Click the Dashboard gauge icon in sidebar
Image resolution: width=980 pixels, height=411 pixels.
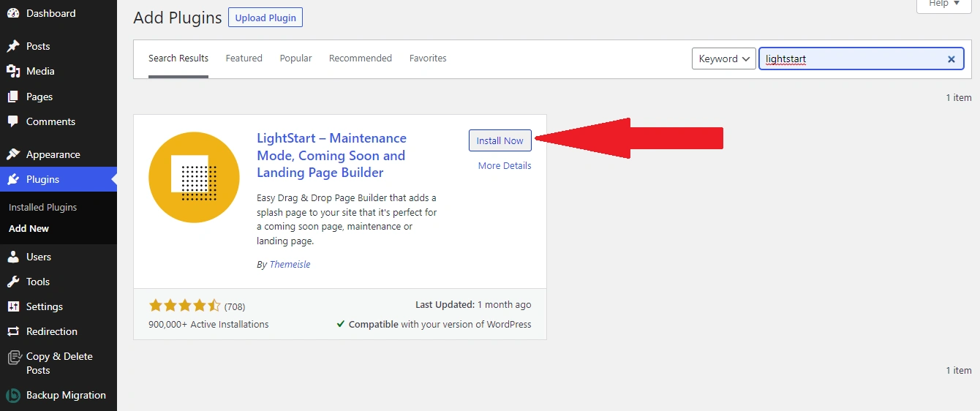(x=13, y=13)
